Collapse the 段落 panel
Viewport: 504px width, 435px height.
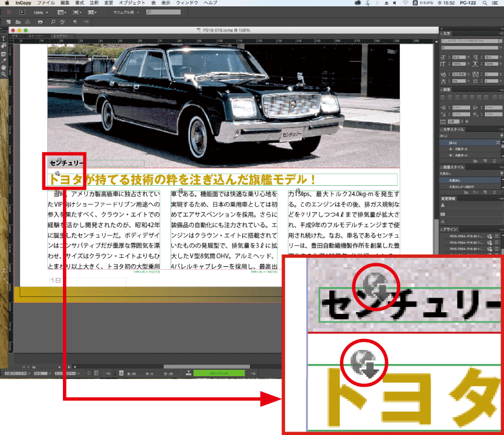pos(442,90)
